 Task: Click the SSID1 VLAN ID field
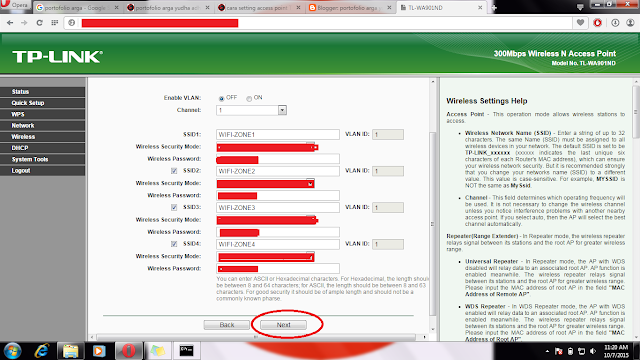pos(388,134)
